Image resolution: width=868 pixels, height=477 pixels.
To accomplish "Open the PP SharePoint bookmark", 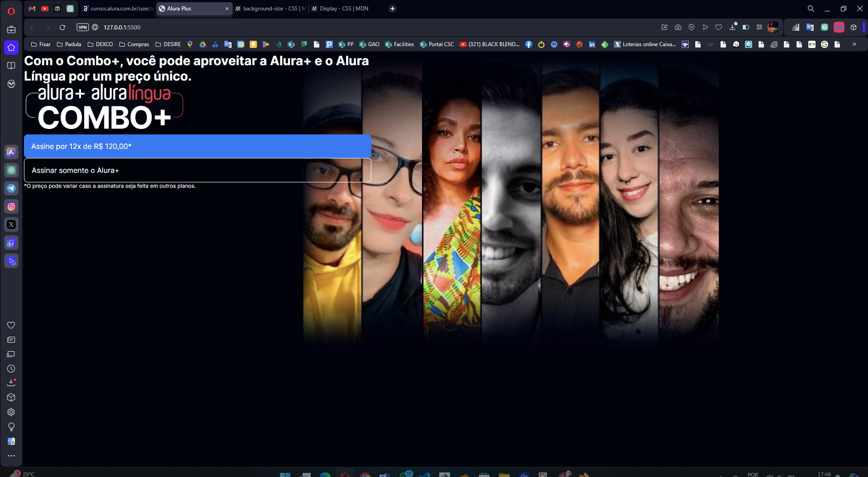I will coord(346,44).
